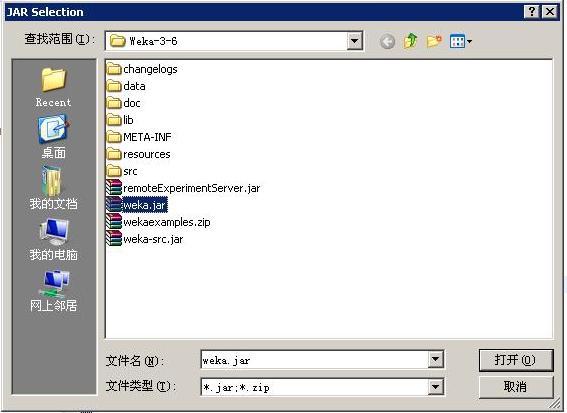Click the 取消 (Cancel) button

pos(516,387)
